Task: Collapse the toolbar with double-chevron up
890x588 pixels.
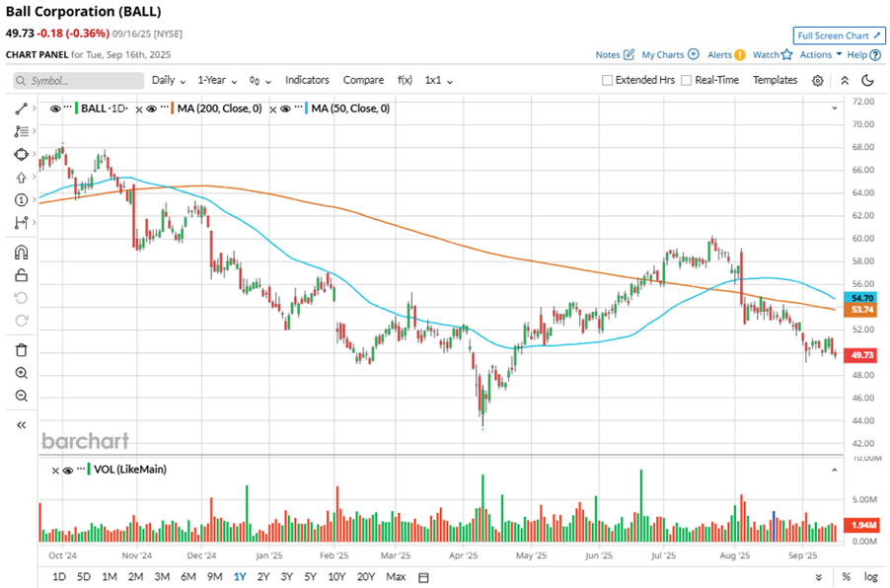Action: [845, 81]
